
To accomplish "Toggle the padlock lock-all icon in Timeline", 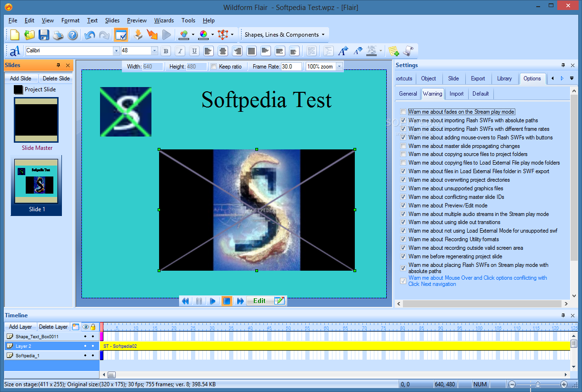I will click(93, 327).
